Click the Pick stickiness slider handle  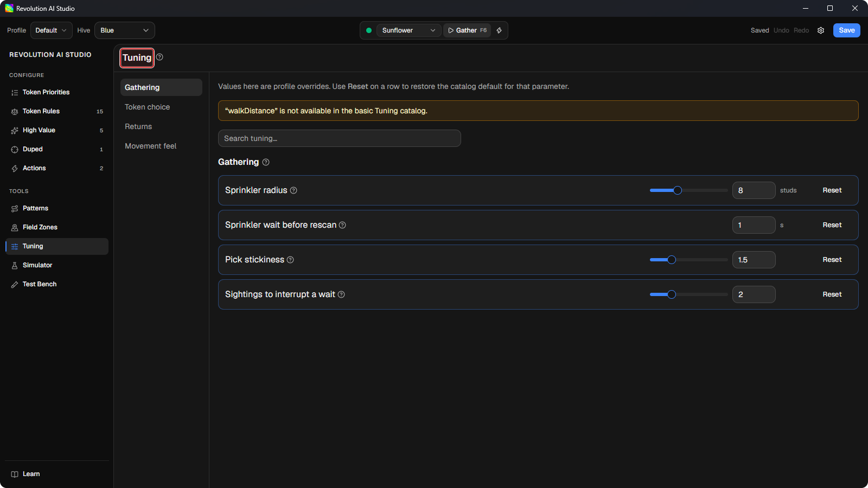point(672,260)
